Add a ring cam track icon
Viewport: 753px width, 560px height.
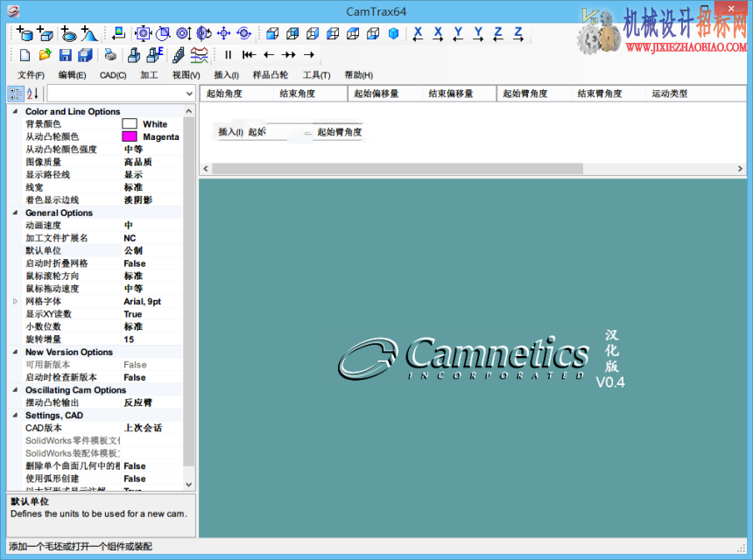tap(68, 33)
